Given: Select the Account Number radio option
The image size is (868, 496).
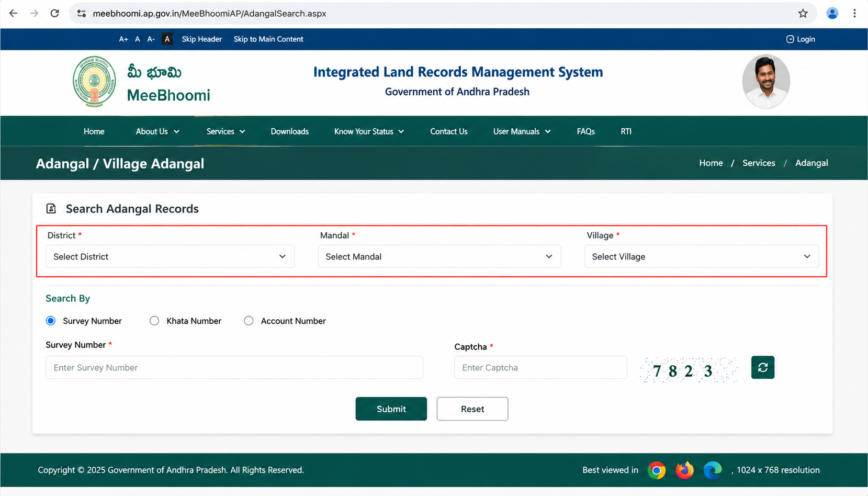Looking at the screenshot, I should pyautogui.click(x=249, y=321).
